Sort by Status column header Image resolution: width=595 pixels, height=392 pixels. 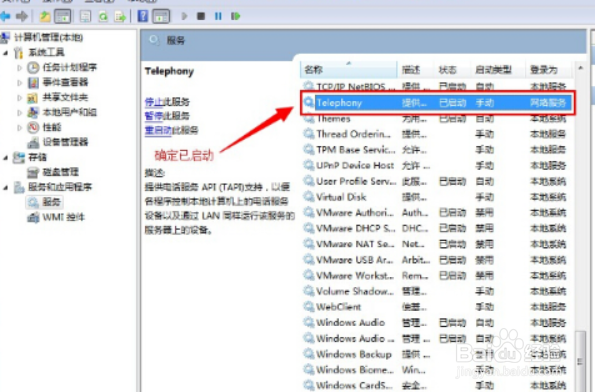[x=452, y=70]
